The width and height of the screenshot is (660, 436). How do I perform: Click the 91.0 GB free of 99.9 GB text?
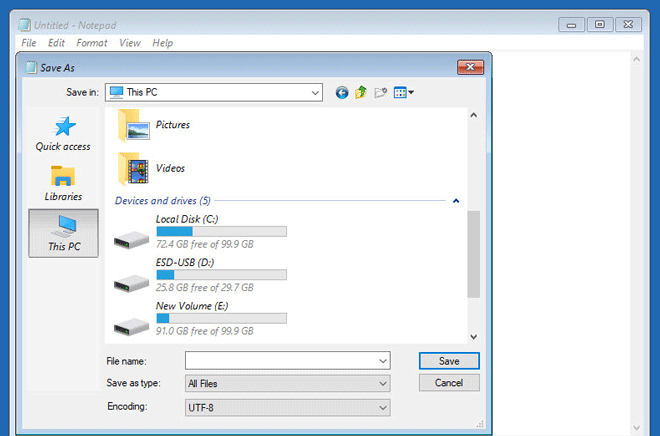(205, 331)
